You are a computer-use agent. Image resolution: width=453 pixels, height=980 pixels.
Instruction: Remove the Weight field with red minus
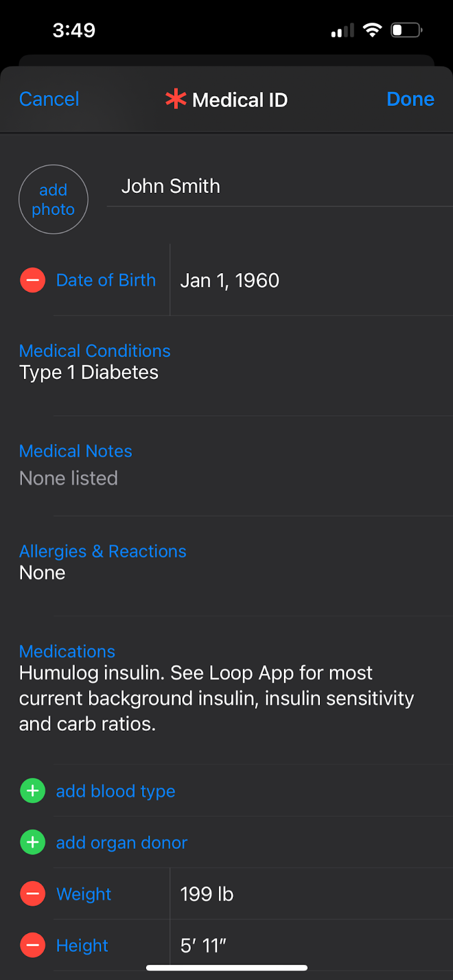(32, 894)
